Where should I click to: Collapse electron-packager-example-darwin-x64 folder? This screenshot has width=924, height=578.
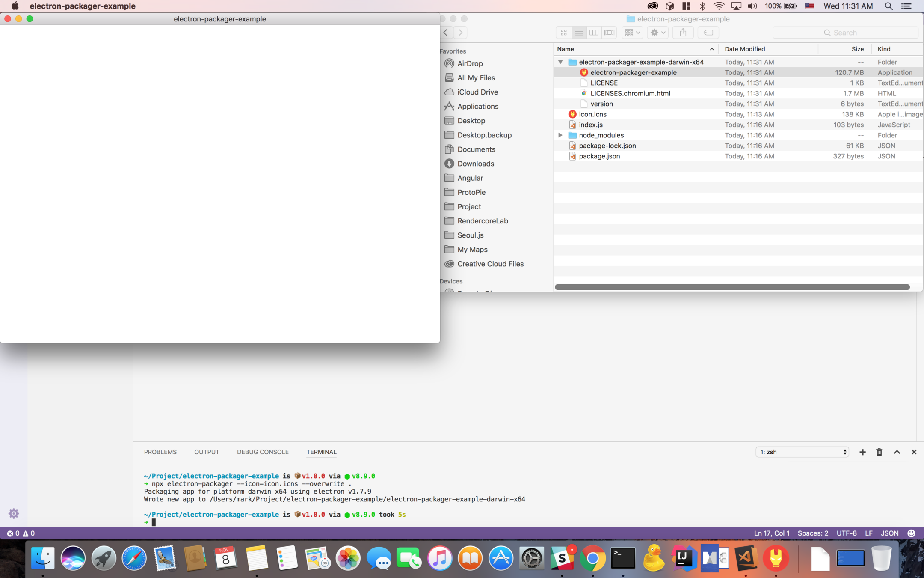(560, 62)
